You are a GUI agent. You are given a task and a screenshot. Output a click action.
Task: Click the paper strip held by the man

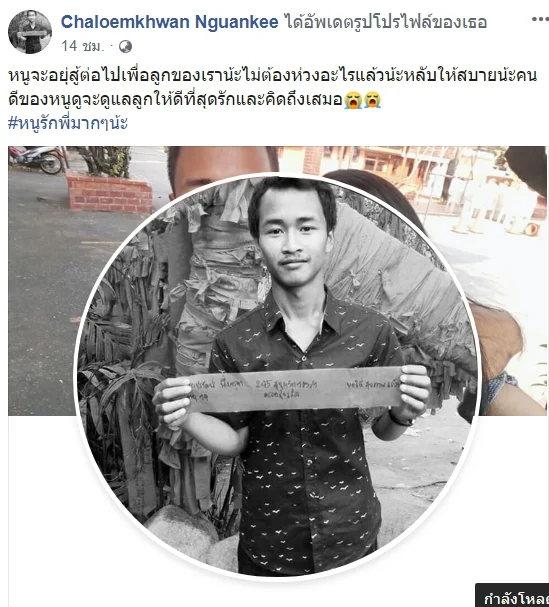click(295, 390)
